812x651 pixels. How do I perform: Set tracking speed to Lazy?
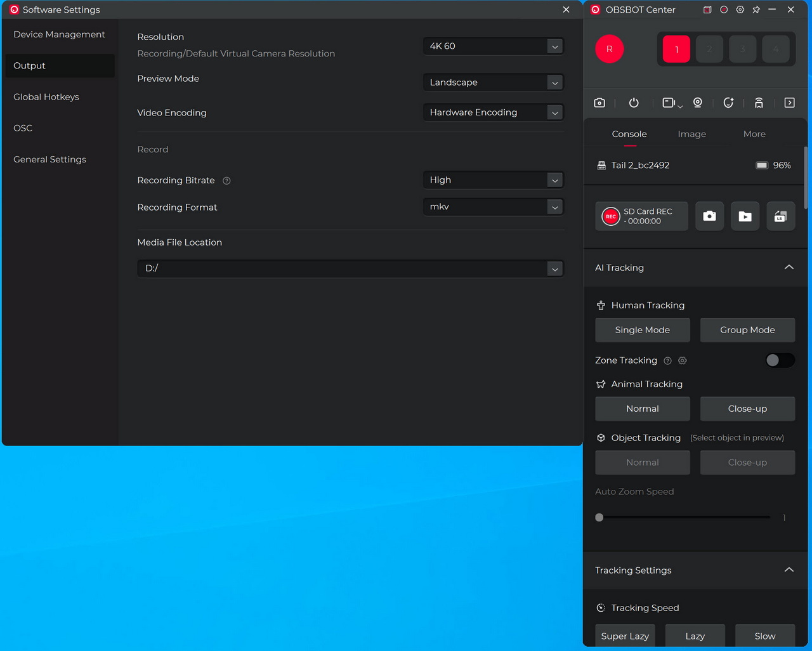coord(695,636)
